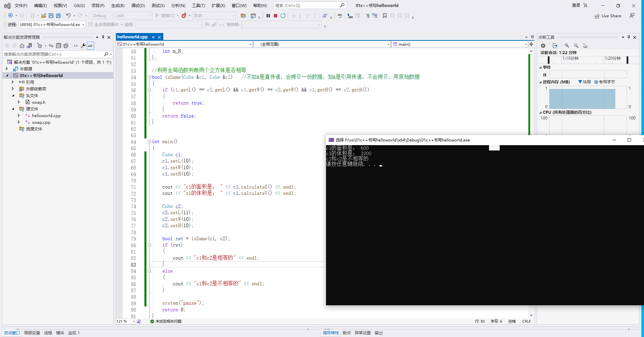Expand the 外部依赖项 node
Image resolution: width=644 pixels, height=337 pixels.
(13, 89)
